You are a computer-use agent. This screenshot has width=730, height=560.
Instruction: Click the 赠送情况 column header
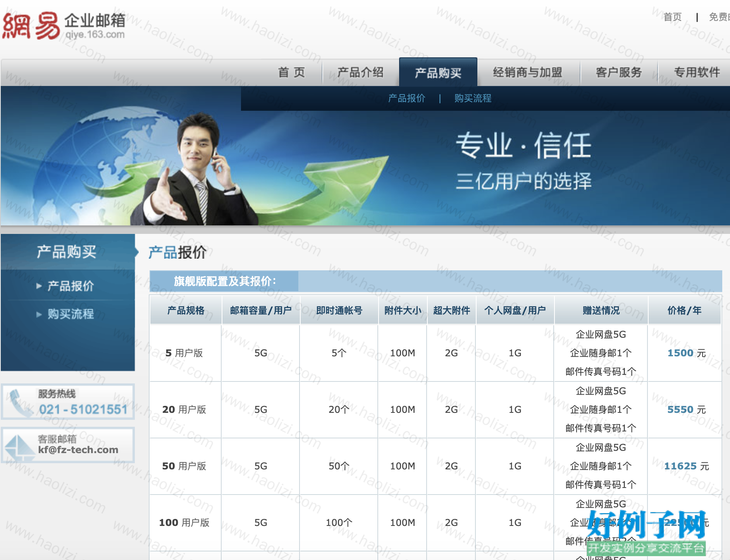click(x=601, y=310)
